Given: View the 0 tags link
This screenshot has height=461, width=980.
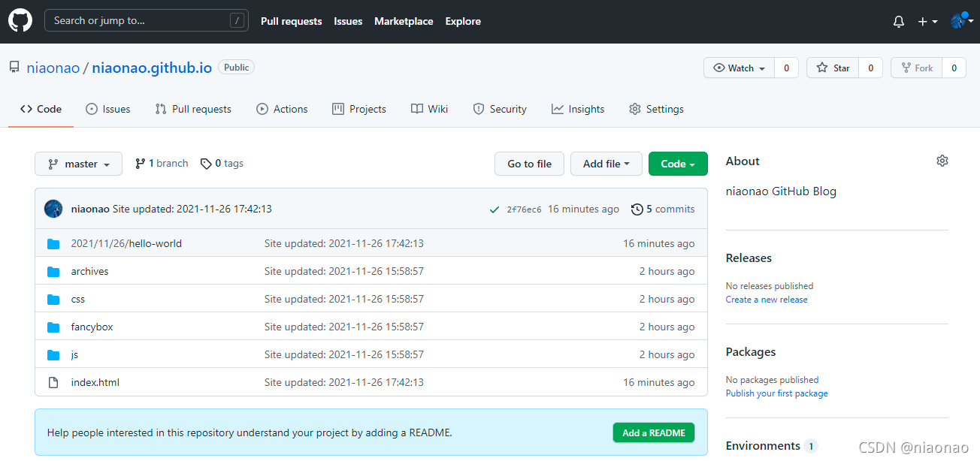Looking at the screenshot, I should pyautogui.click(x=222, y=164).
